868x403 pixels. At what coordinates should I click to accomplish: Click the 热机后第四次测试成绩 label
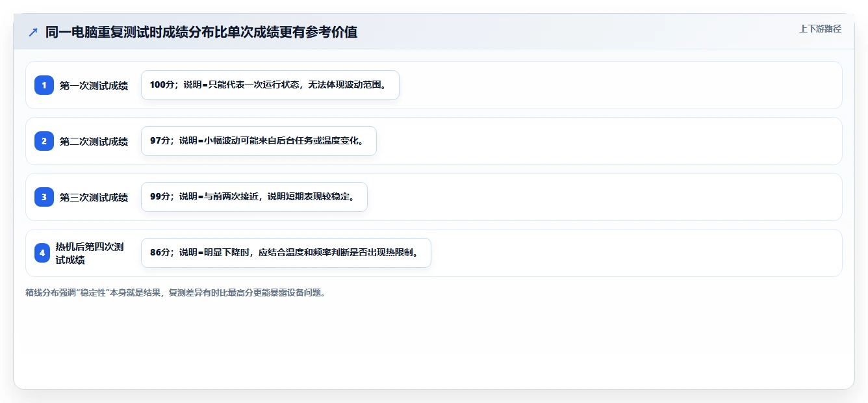tap(90, 253)
